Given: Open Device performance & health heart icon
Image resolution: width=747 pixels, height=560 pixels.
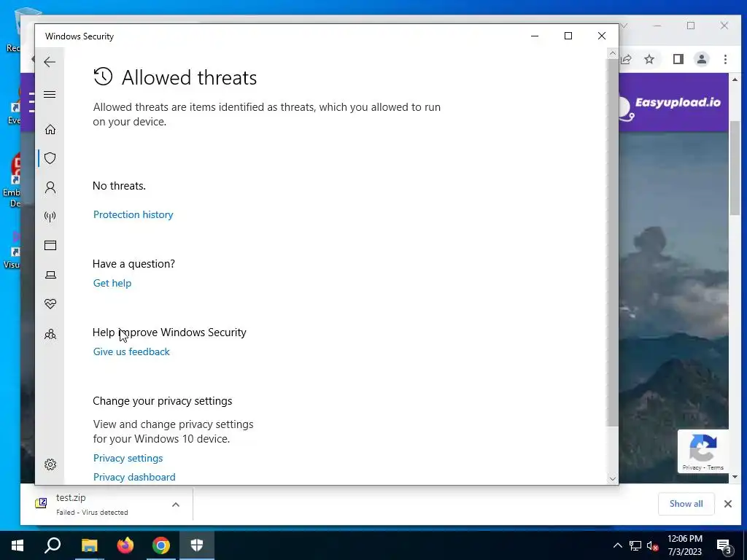Looking at the screenshot, I should point(50,304).
